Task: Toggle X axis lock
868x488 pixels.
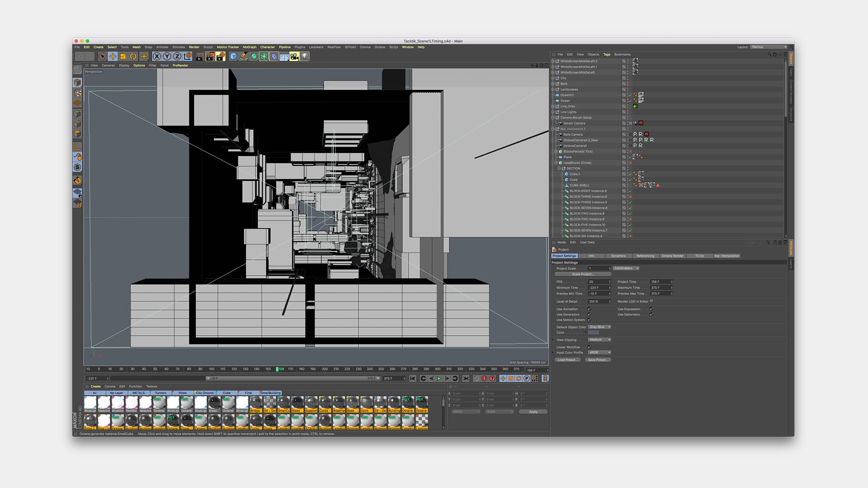Action: (x=156, y=56)
